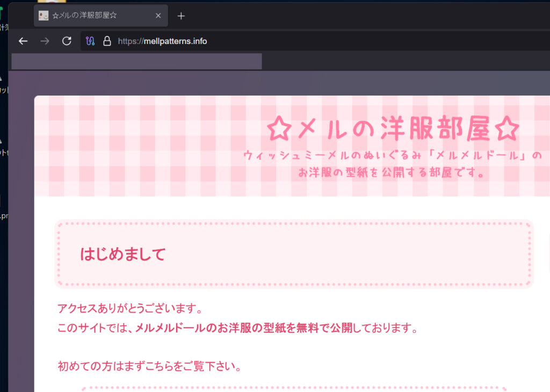Open a new tab with plus button
The width and height of the screenshot is (550, 392).
[x=181, y=16]
